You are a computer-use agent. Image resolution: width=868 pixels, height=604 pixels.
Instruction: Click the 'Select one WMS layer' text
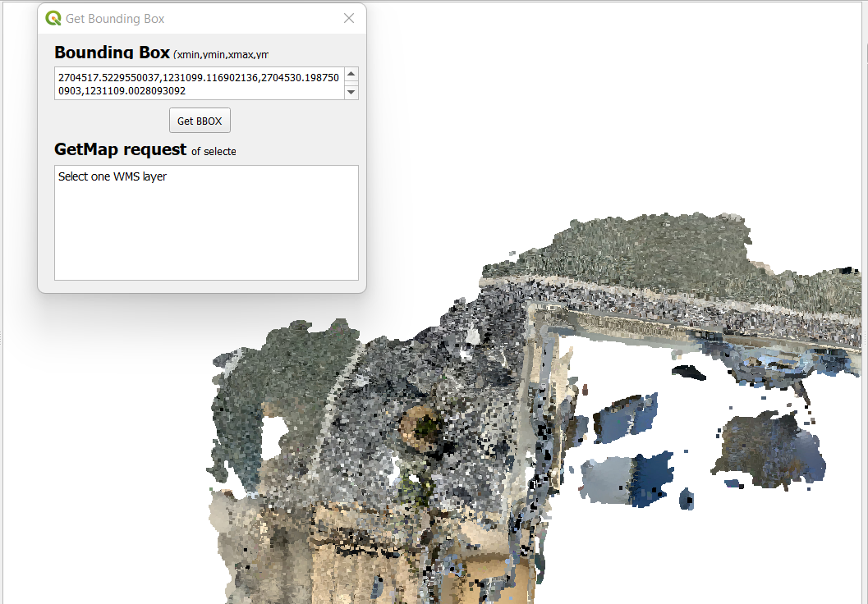113,176
